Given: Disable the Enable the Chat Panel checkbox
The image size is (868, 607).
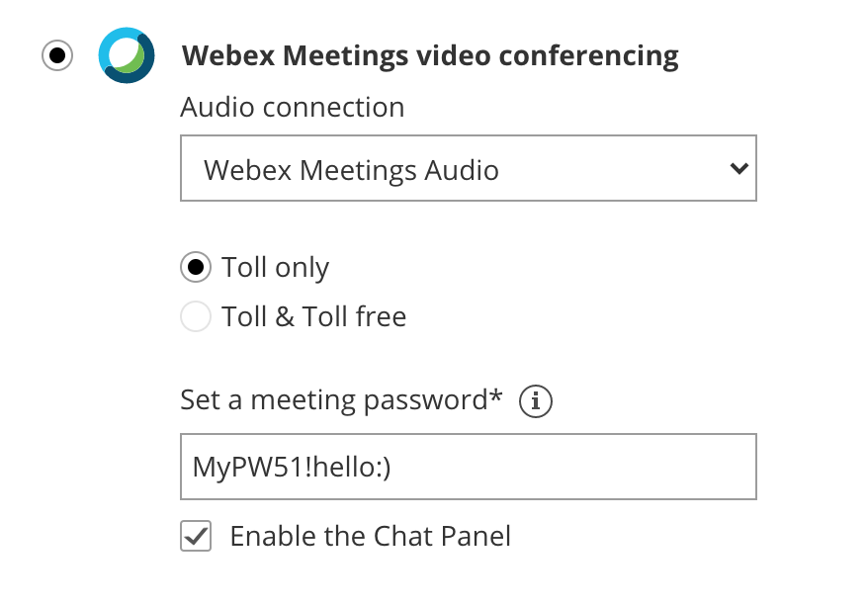Looking at the screenshot, I should 196,537.
